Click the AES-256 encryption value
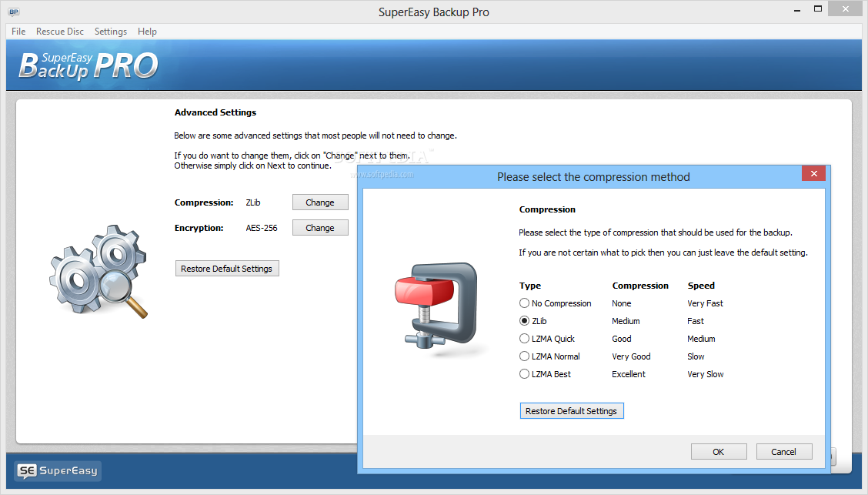This screenshot has width=868, height=495. (262, 228)
